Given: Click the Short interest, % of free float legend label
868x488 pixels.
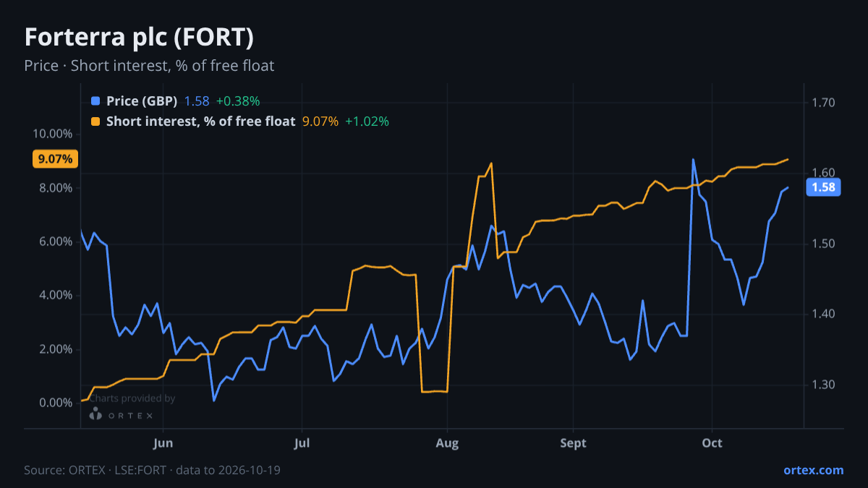Looking at the screenshot, I should tap(201, 121).
